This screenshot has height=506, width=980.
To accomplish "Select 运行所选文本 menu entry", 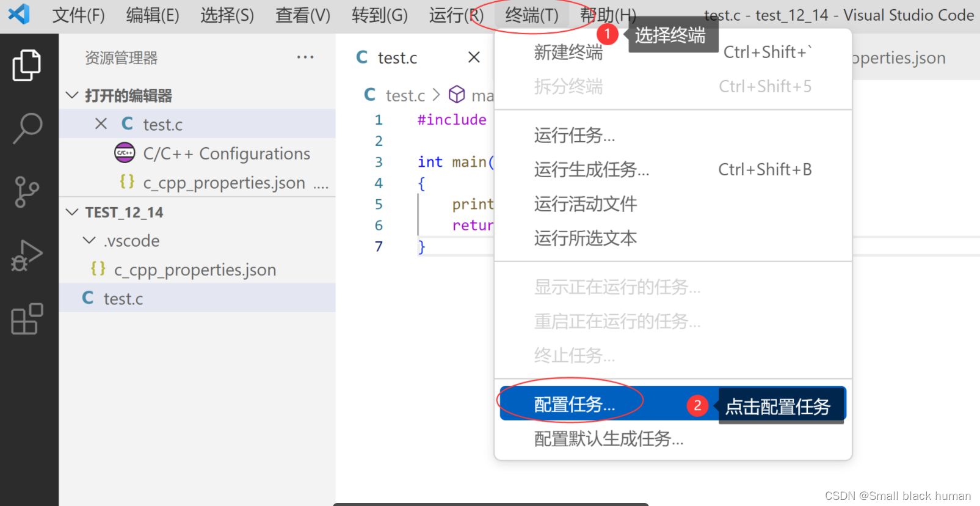I will click(673, 238).
